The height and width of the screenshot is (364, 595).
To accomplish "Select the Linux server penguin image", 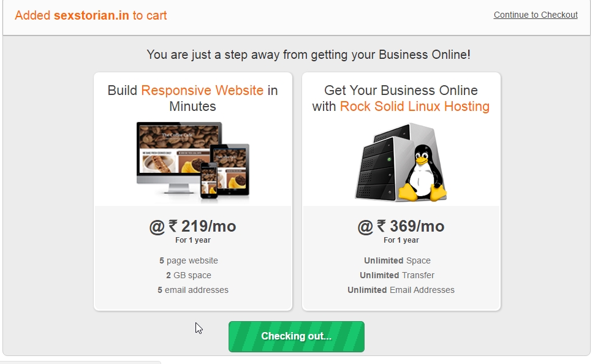I will (401, 162).
